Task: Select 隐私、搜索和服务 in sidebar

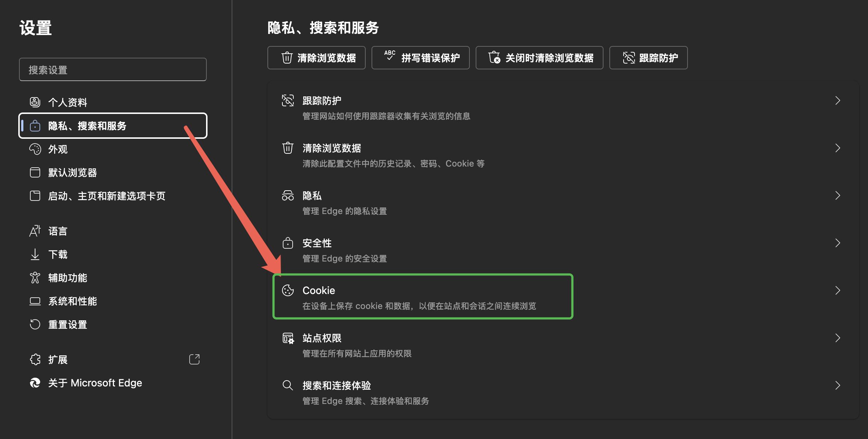Action: pyautogui.click(x=113, y=126)
